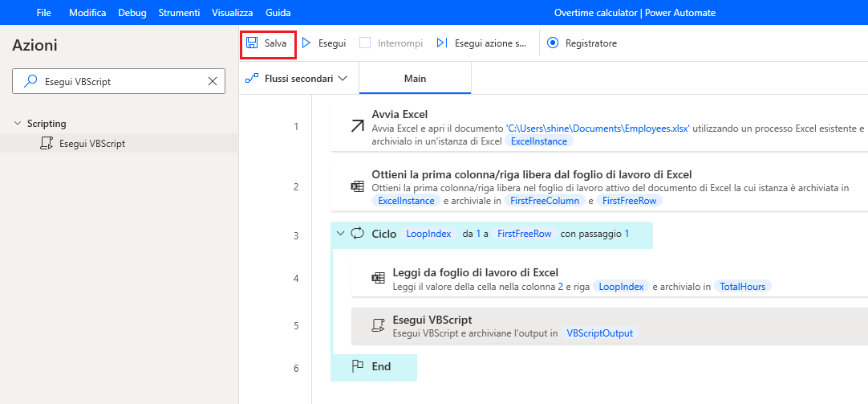Select Ottieni la prima colonna/riga libera title

point(531,174)
